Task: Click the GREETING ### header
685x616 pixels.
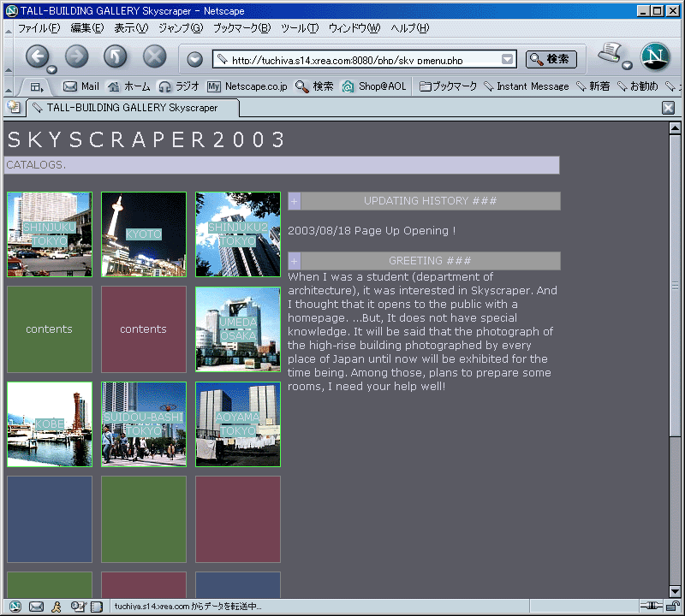Action: tap(431, 261)
